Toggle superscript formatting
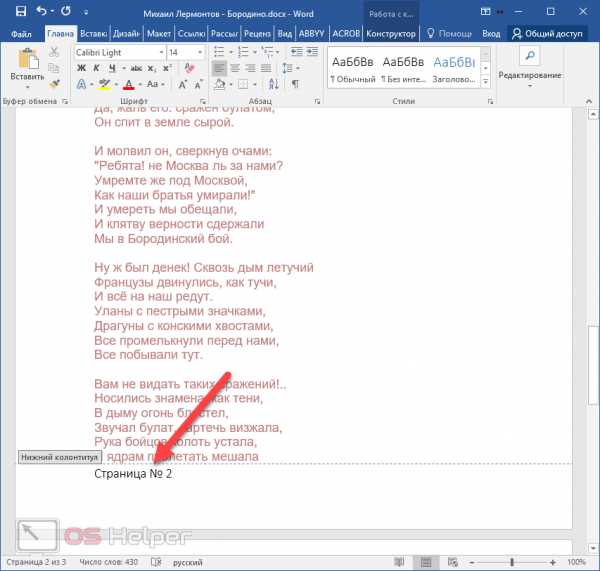600x571 pixels. 167,68
